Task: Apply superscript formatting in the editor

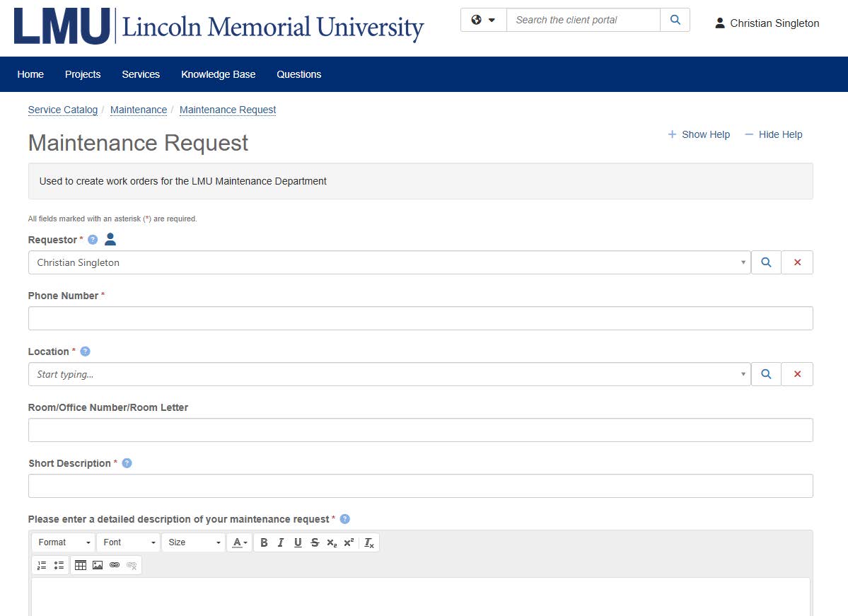Action: tap(347, 542)
